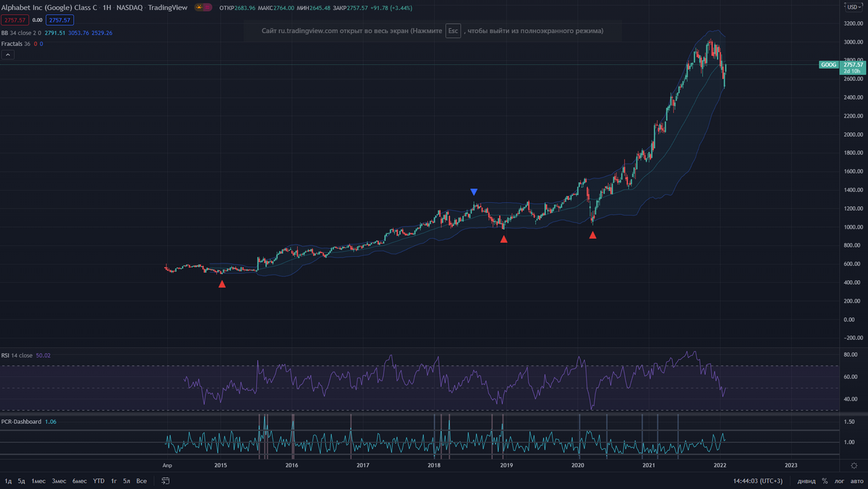Click the blue buy price button 2757.57

pos(60,20)
